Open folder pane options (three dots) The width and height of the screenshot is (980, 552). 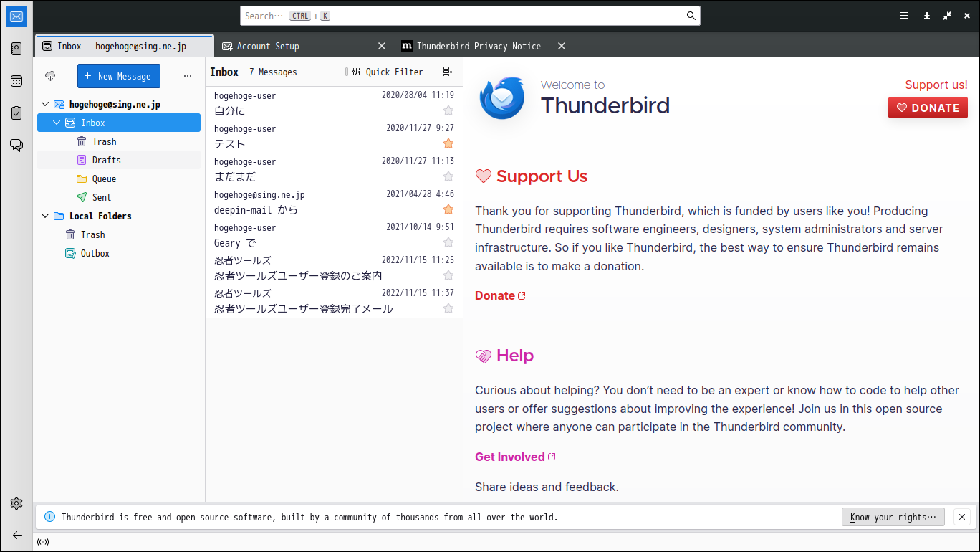coord(188,76)
